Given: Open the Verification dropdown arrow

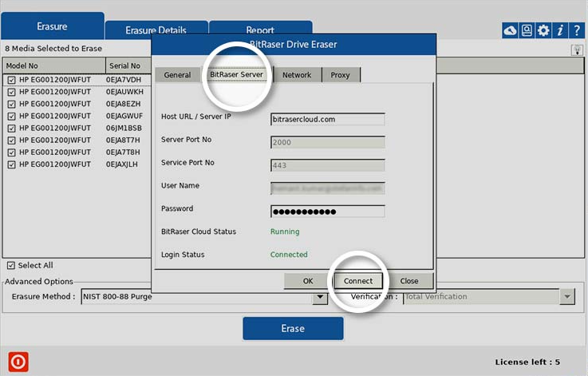Looking at the screenshot, I should click(567, 296).
